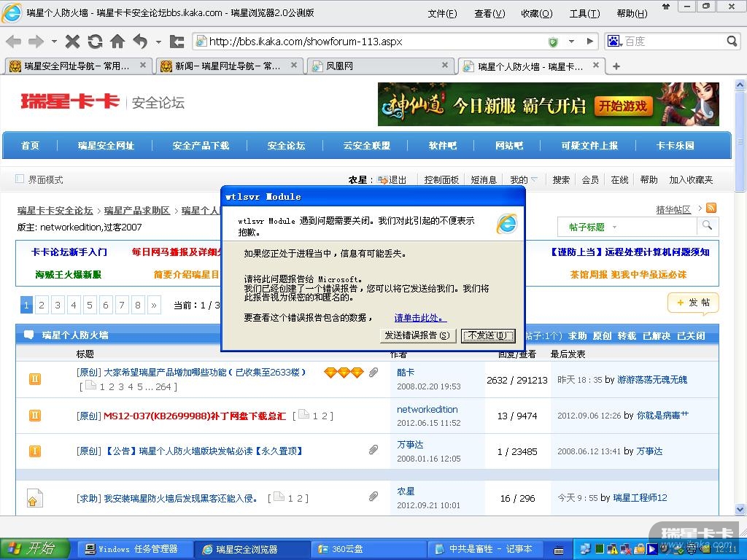Open thread 我安装瑞星防火墙后发现黑客还能入侵
The height and width of the screenshot is (560, 747).
tap(181, 498)
